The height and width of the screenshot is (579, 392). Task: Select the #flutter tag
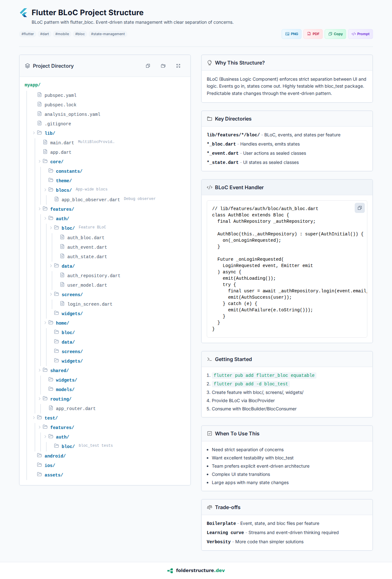click(x=28, y=34)
